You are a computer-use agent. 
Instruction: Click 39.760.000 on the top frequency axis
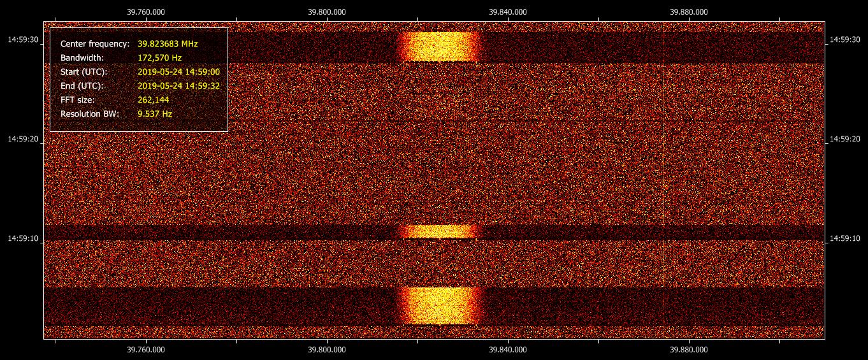pos(146,11)
